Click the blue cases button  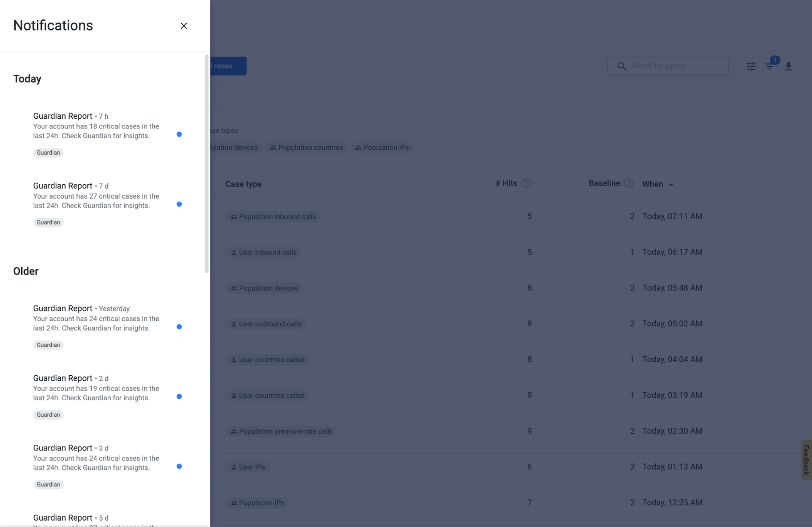[x=228, y=66]
